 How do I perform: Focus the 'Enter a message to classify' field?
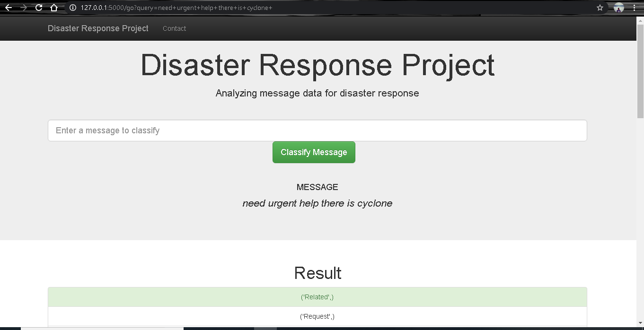317,130
